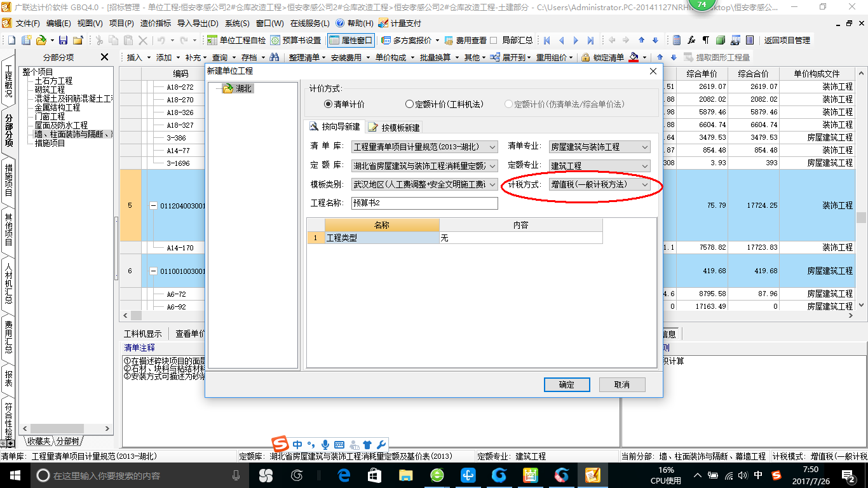Open the fill color dropdown arrow
Viewport: 868px width, 488px height.
(644, 57)
